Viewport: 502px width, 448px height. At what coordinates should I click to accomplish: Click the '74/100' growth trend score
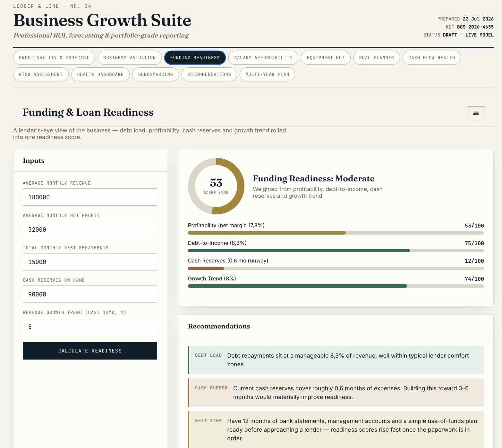(474, 279)
